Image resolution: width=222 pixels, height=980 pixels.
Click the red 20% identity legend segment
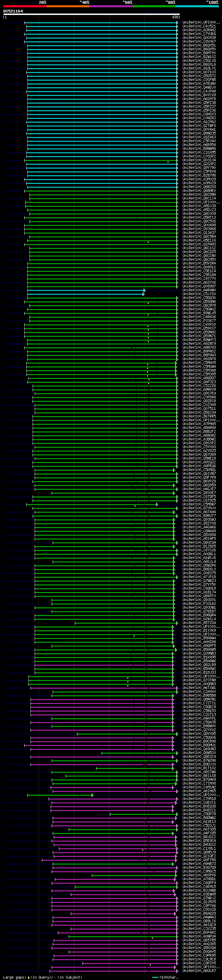pos(25,6)
